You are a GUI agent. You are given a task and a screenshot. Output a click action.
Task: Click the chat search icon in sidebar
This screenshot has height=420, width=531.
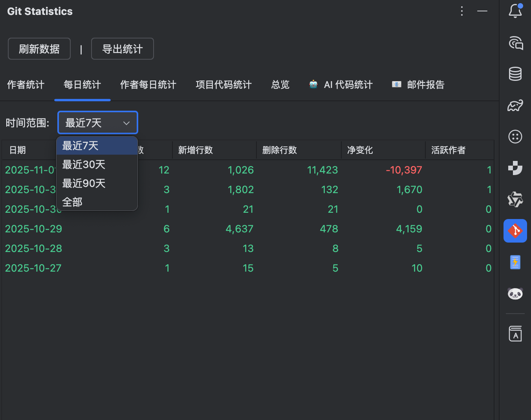[515, 43]
